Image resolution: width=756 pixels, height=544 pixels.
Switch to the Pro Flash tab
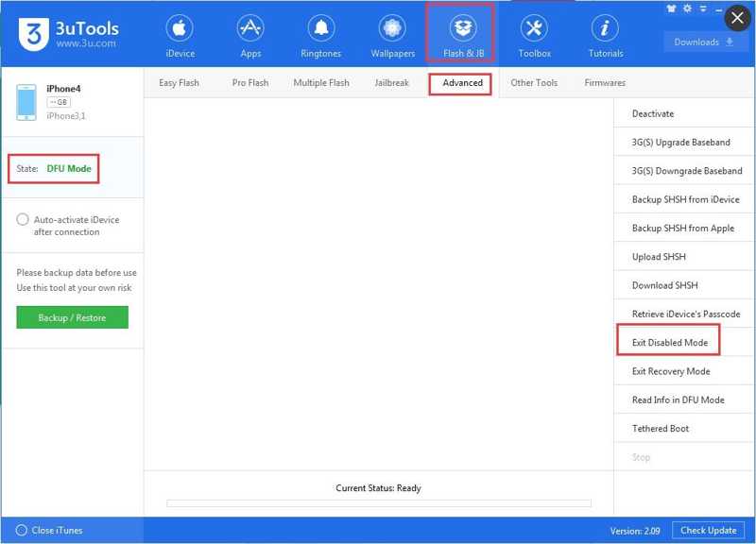pos(250,83)
